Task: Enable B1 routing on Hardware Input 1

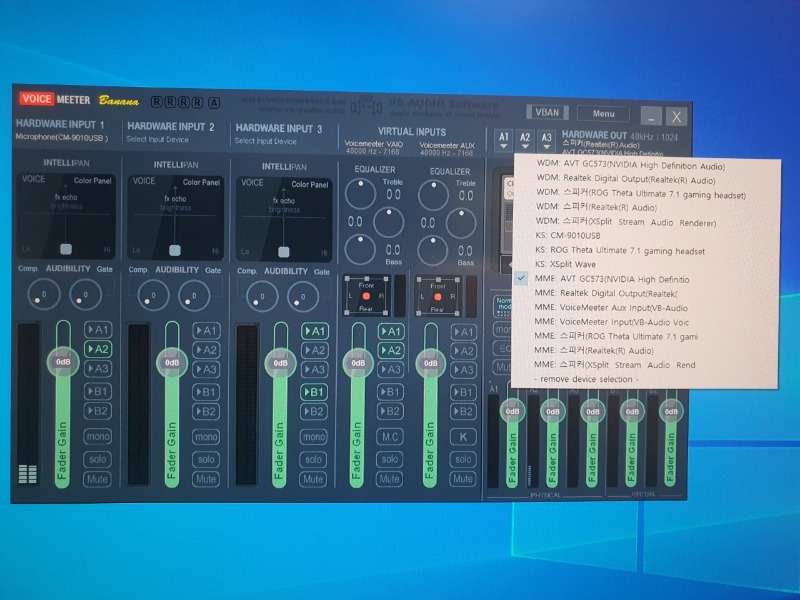Action: [98, 391]
